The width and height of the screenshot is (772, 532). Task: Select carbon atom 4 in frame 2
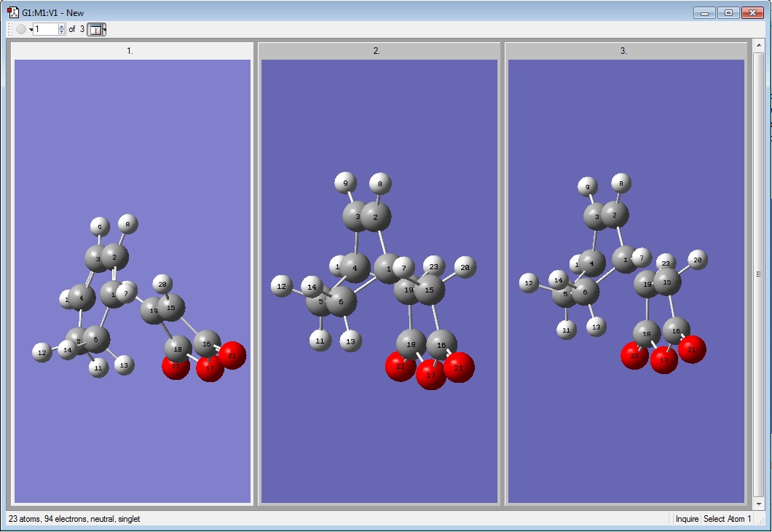(355, 268)
